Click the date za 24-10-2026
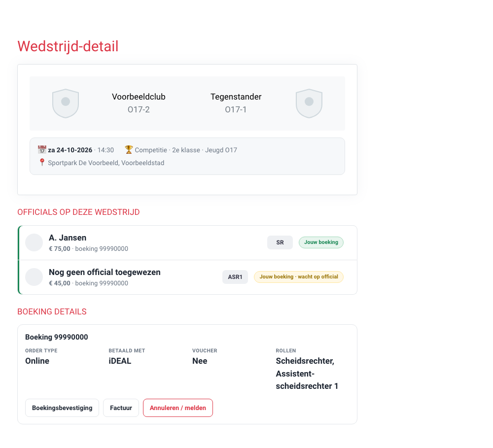493x448 pixels. click(70, 150)
